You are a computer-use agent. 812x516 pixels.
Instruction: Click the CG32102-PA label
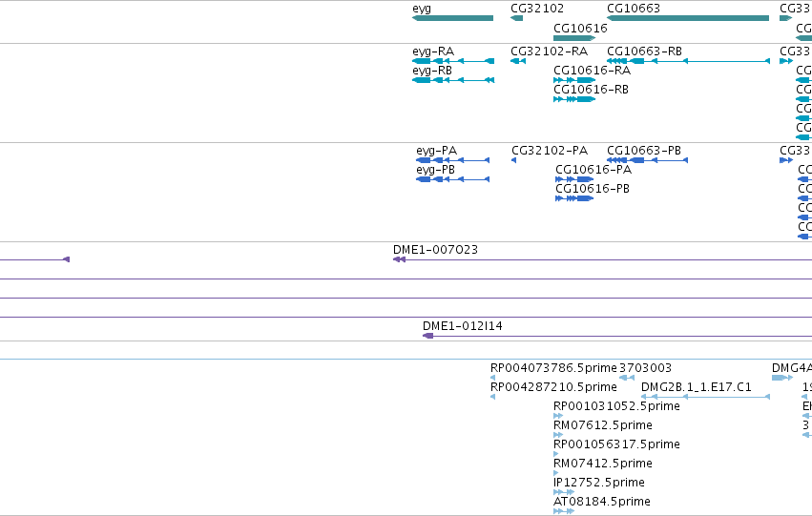point(550,151)
